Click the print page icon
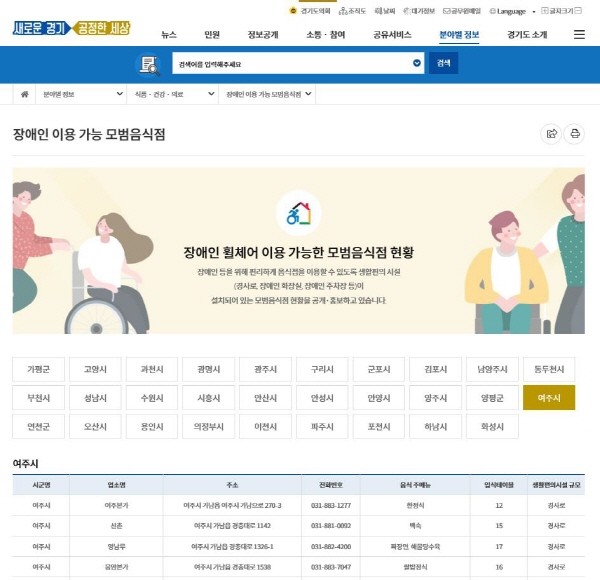The width and height of the screenshot is (600, 580). (575, 134)
